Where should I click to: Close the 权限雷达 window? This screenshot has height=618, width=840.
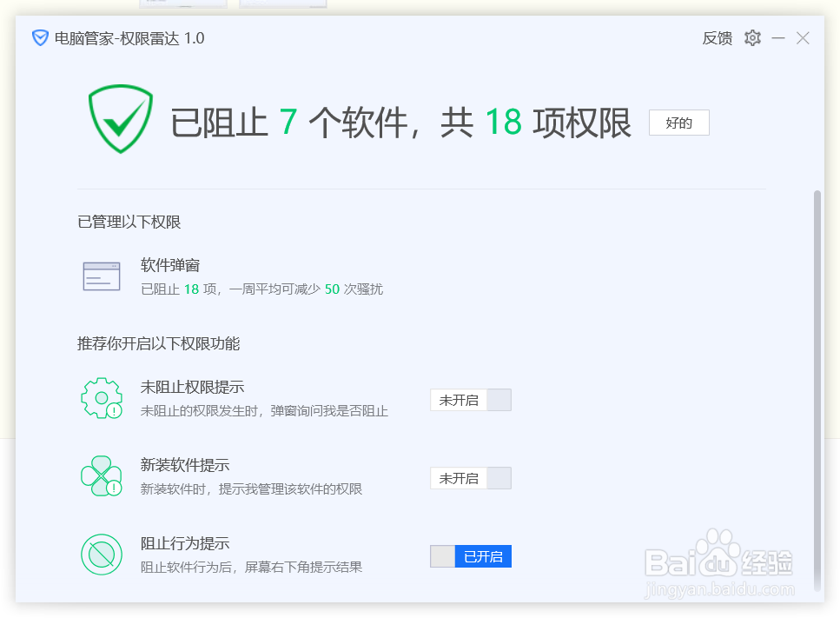point(803,38)
